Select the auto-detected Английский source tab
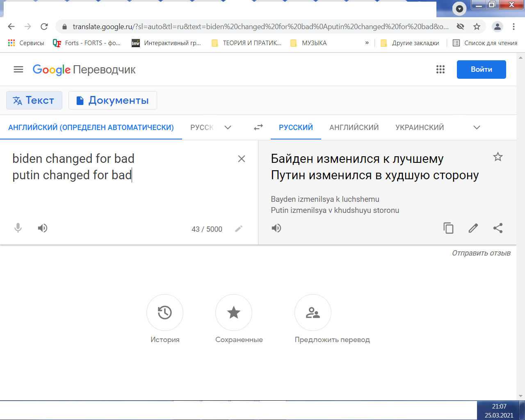 coord(91,128)
